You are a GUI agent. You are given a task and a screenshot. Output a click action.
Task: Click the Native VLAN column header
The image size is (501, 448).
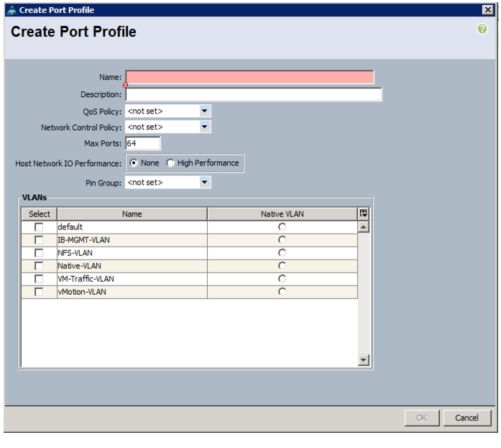(282, 214)
